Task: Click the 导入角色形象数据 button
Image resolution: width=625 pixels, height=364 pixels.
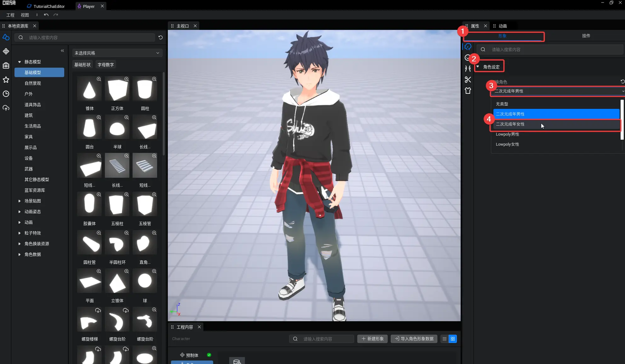Action: tap(414, 339)
